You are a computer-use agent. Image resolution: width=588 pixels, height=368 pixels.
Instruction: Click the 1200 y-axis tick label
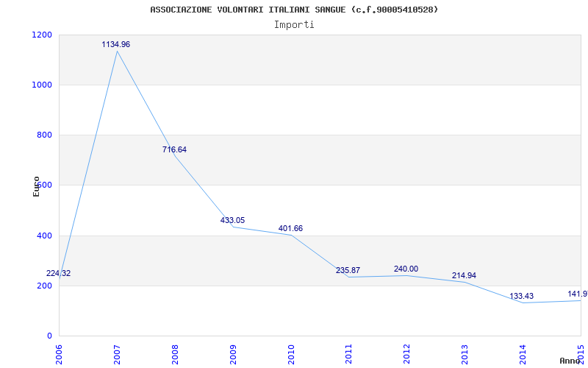click(43, 35)
